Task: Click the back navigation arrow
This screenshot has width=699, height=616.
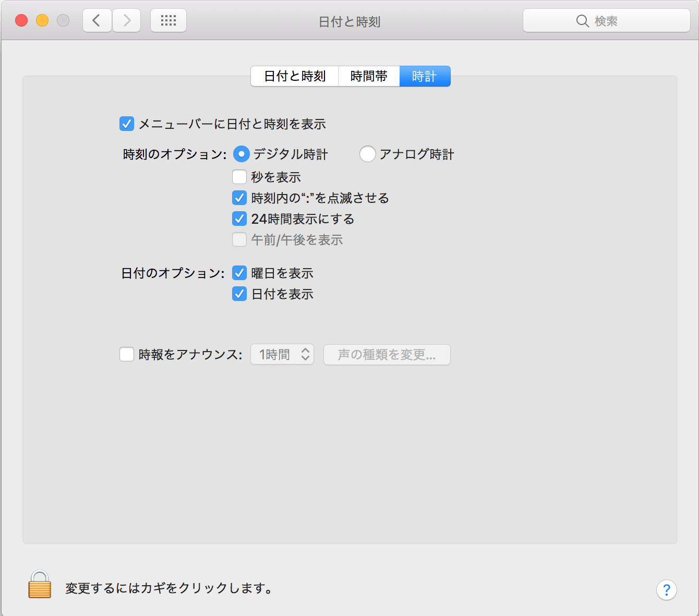Action: 97,20
